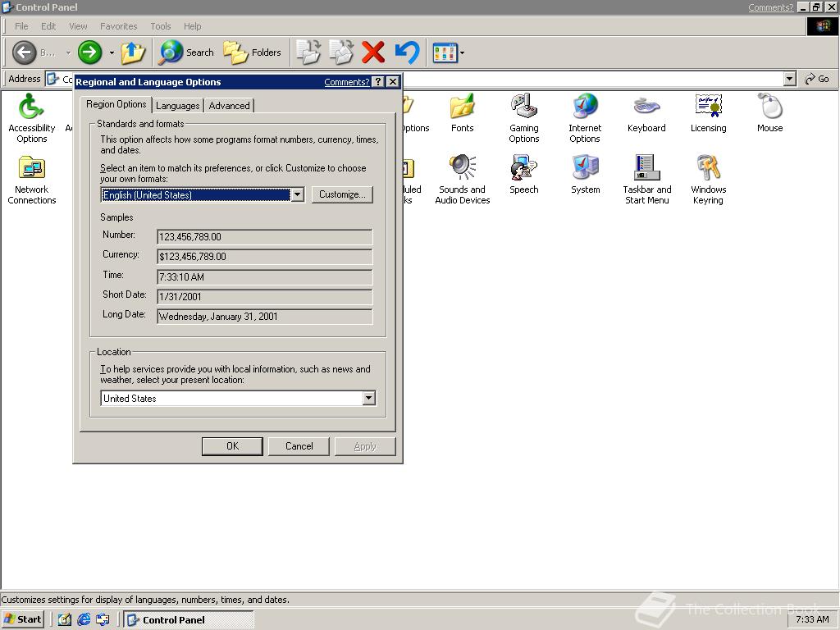Click the Move To toolbar icon

308,52
